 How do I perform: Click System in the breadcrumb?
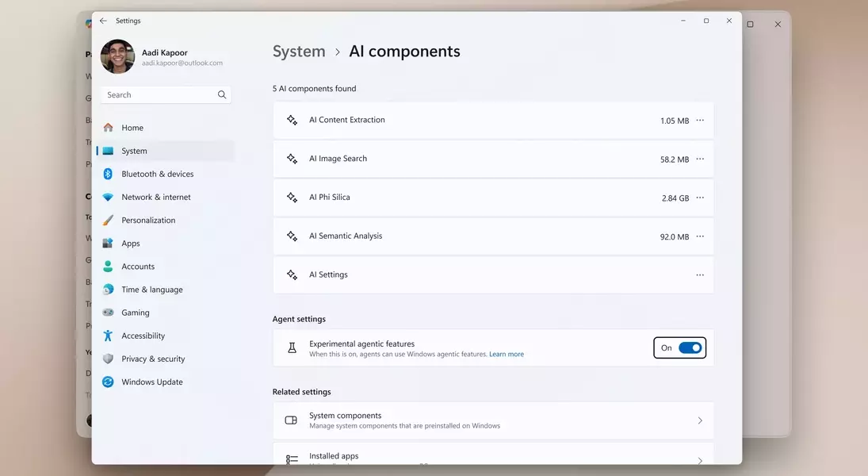299,52
